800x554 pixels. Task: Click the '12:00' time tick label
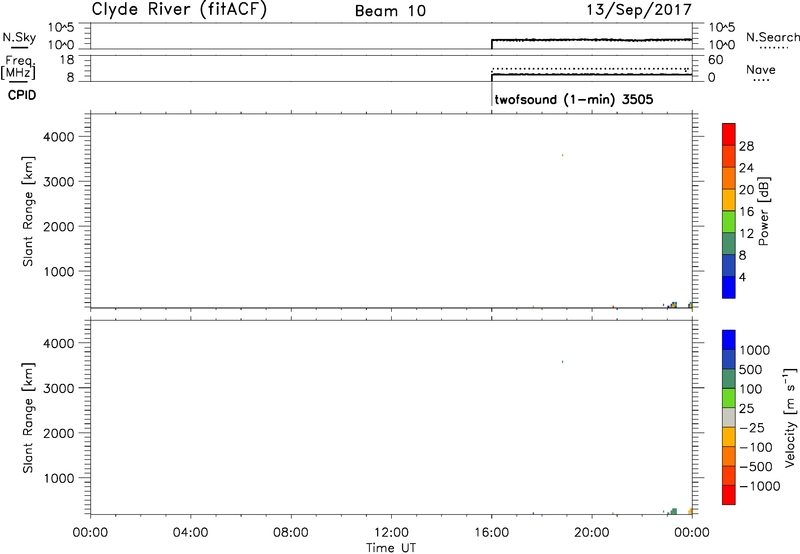(391, 533)
